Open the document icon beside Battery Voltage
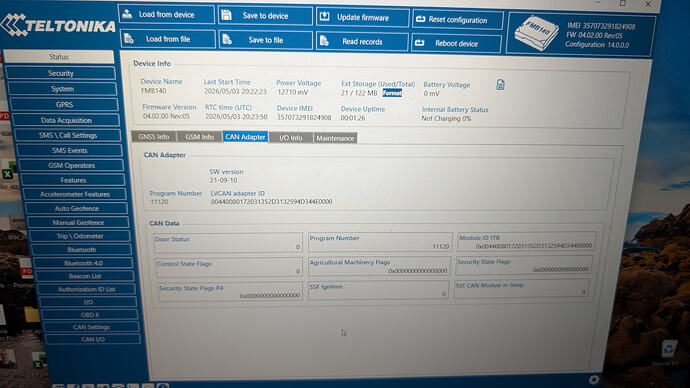This screenshot has height=388, width=690. [500, 84]
